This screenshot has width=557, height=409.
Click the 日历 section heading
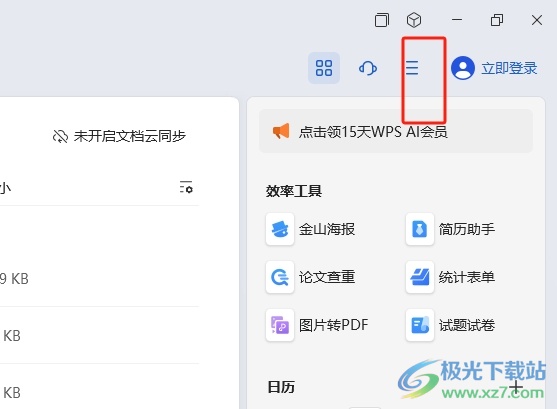click(281, 387)
